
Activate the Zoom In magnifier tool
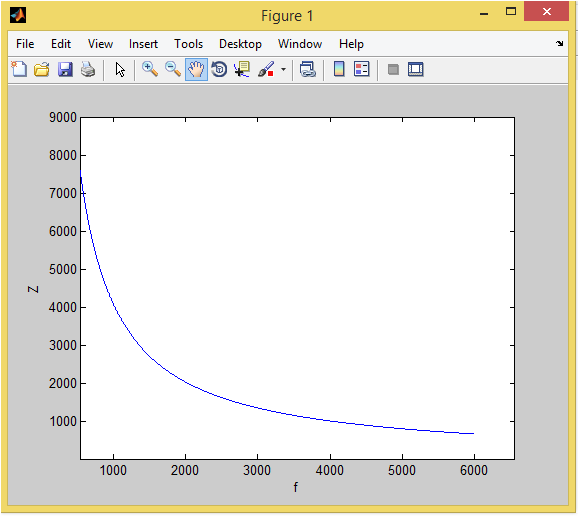[150, 69]
